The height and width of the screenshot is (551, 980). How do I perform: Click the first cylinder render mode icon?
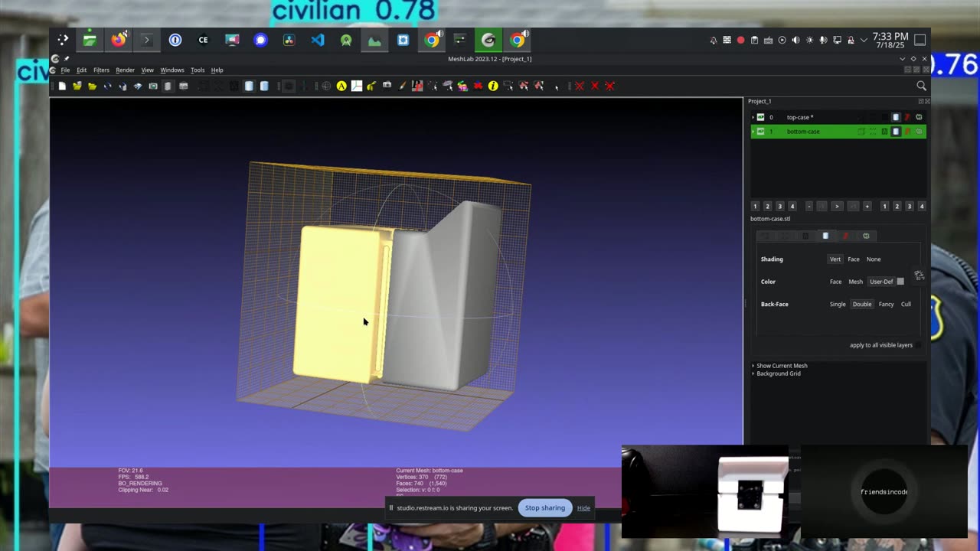click(249, 86)
